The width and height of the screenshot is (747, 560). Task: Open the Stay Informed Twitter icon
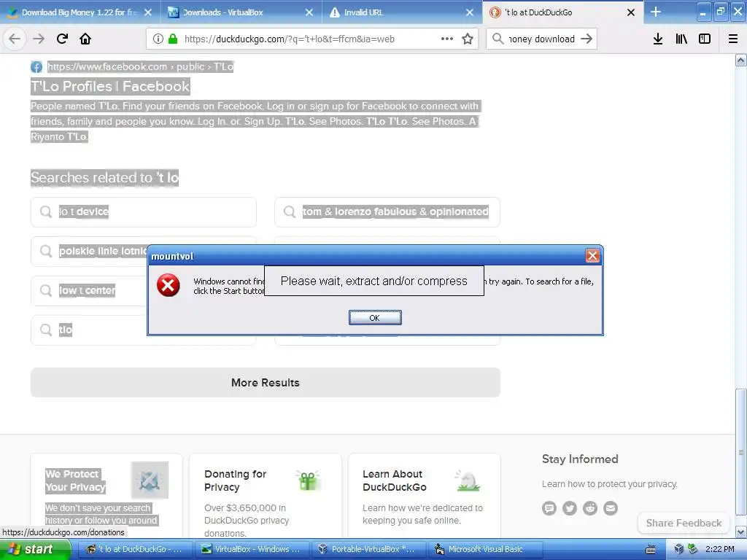point(570,508)
